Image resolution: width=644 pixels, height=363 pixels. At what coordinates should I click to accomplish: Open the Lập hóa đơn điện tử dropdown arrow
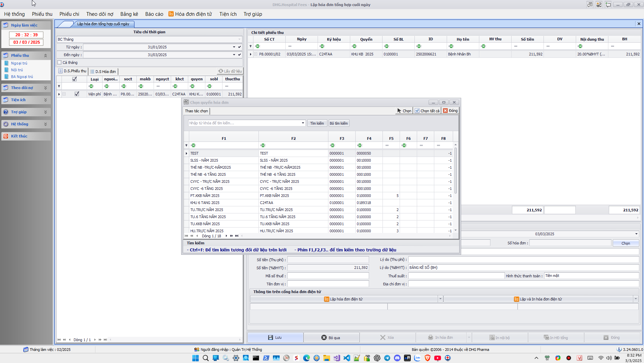(440, 299)
